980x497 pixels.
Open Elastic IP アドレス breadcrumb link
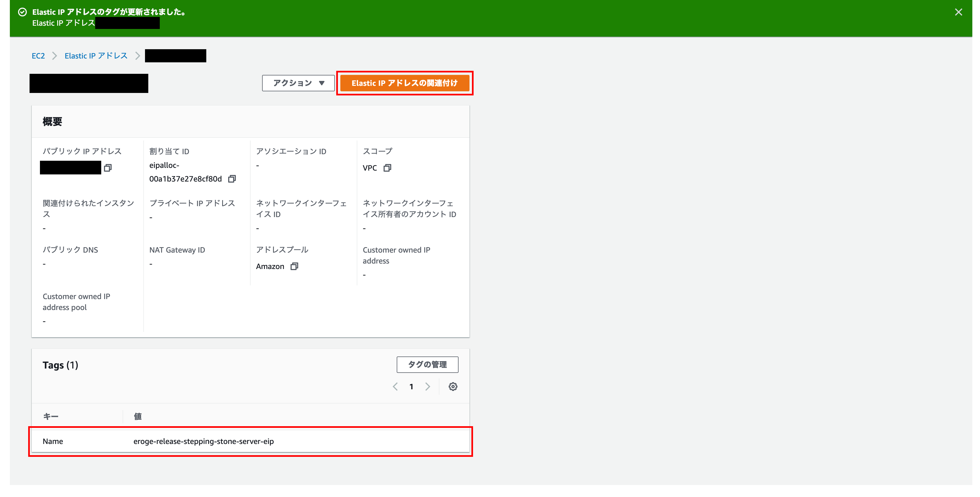click(x=96, y=56)
